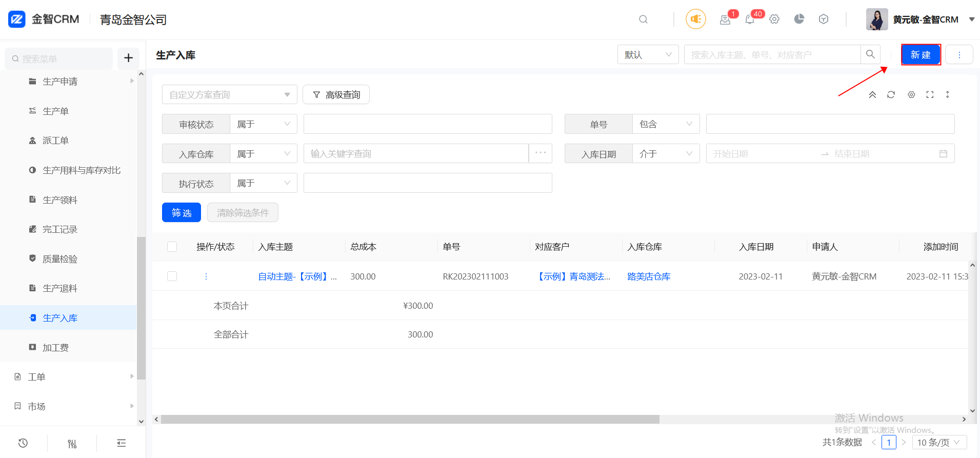The image size is (980, 458).
Task: Tick the select-all checkbox in table header
Action: [x=172, y=247]
